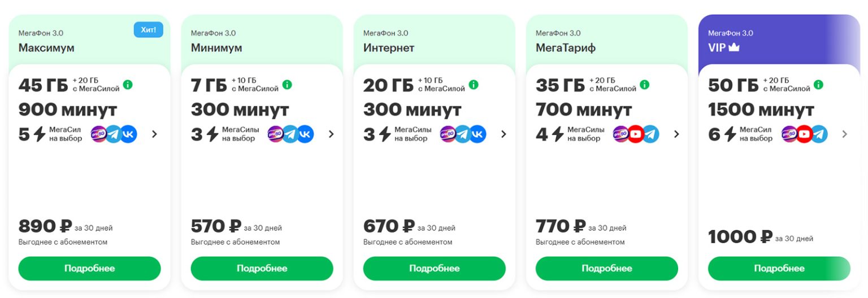
Task: Open Подробнее for Максимум tariff
Action: click(89, 269)
